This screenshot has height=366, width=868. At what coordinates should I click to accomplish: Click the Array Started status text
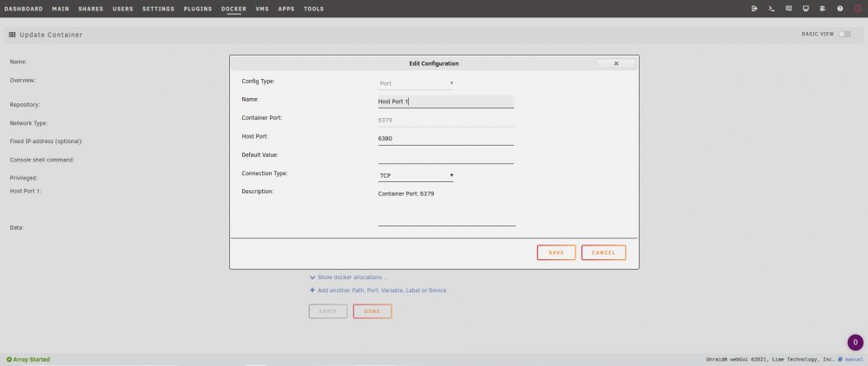coord(31,359)
